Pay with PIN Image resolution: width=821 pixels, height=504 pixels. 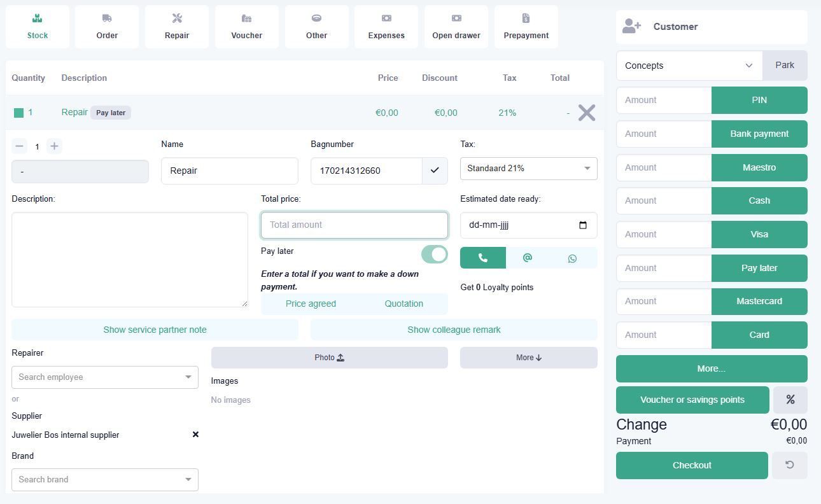759,100
